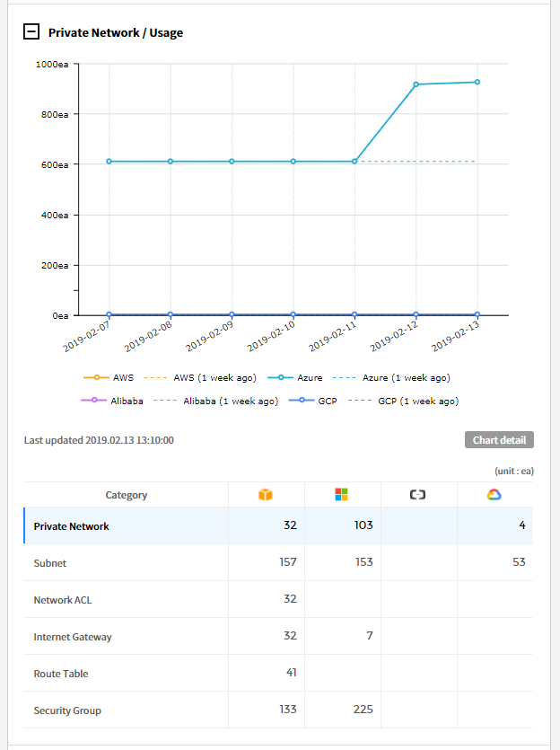Image resolution: width=560 pixels, height=750 pixels.
Task: Click the Azure data point for 2019-02-12
Action: click(416, 84)
